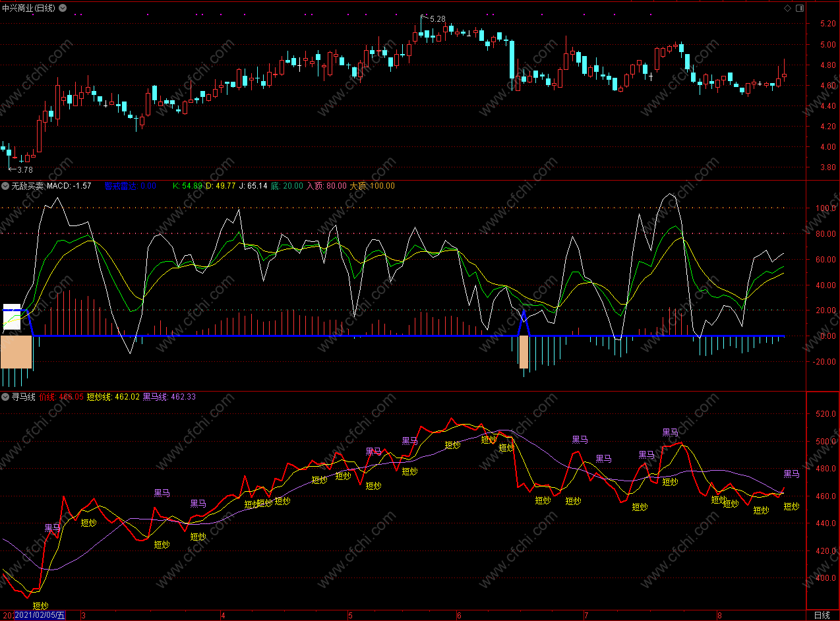Click the white signal box above orange block
This screenshot has width=840, height=621.
(13, 316)
